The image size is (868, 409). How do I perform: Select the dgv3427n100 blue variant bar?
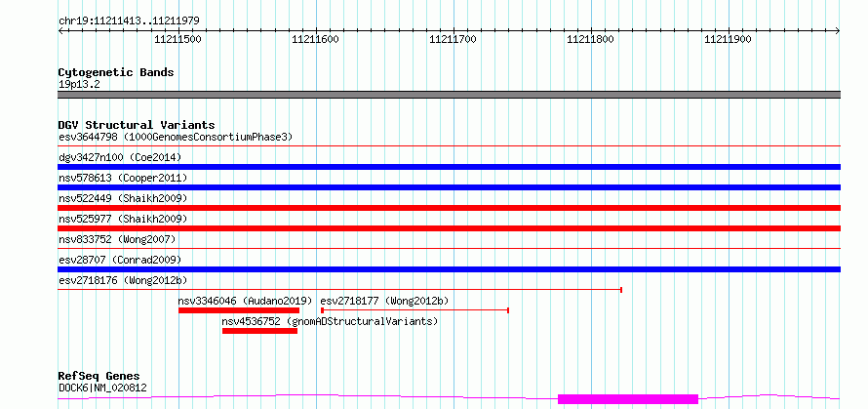(x=449, y=167)
